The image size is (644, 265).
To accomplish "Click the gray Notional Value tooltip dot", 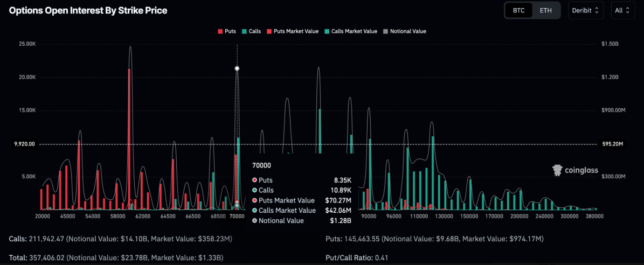I will [254, 221].
